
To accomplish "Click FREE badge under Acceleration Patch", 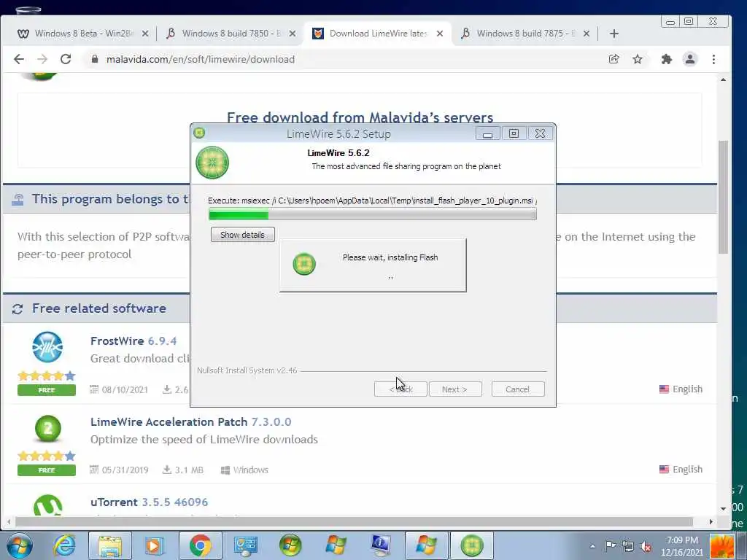I will click(x=47, y=470).
